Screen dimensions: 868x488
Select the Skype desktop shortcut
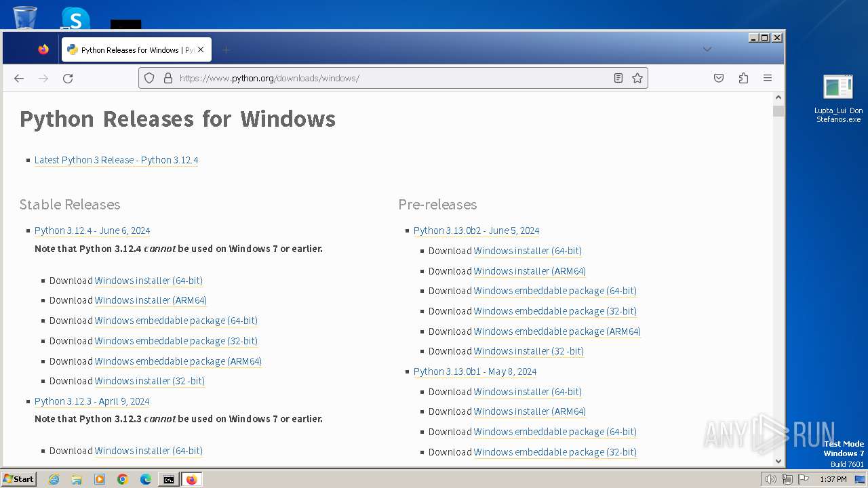coord(75,18)
